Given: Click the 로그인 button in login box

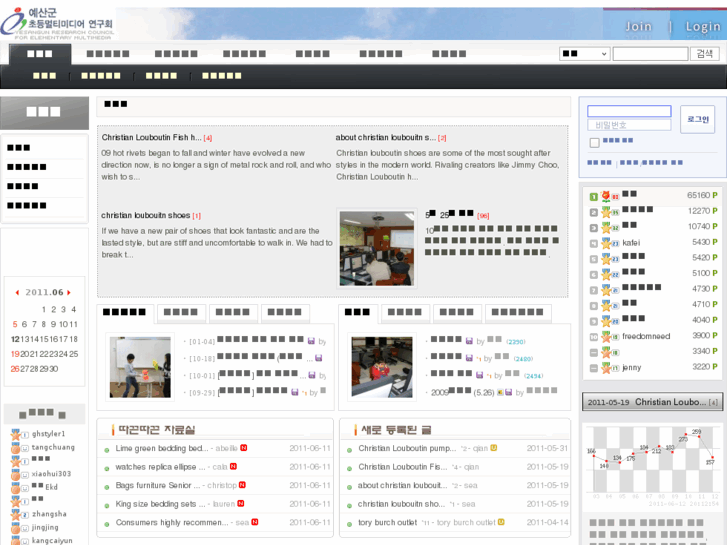Looking at the screenshot, I should pos(697,119).
